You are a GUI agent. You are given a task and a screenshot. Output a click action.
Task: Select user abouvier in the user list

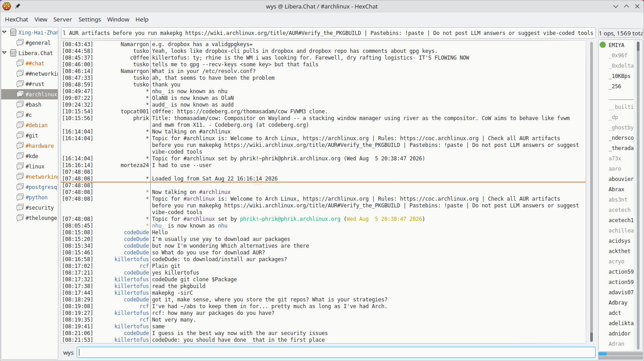[621, 179]
